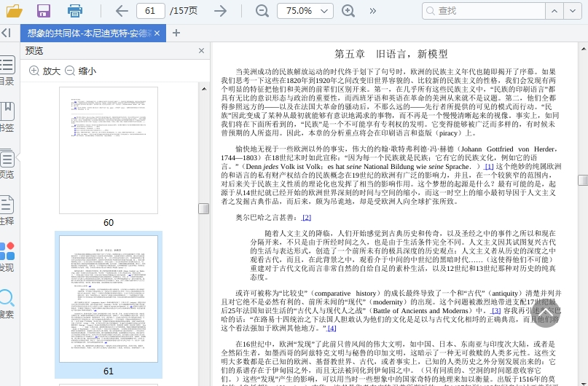This screenshot has height=386, width=588.
Task: Click 放大 to enlarge the thumbnails
Action: tap(44, 71)
